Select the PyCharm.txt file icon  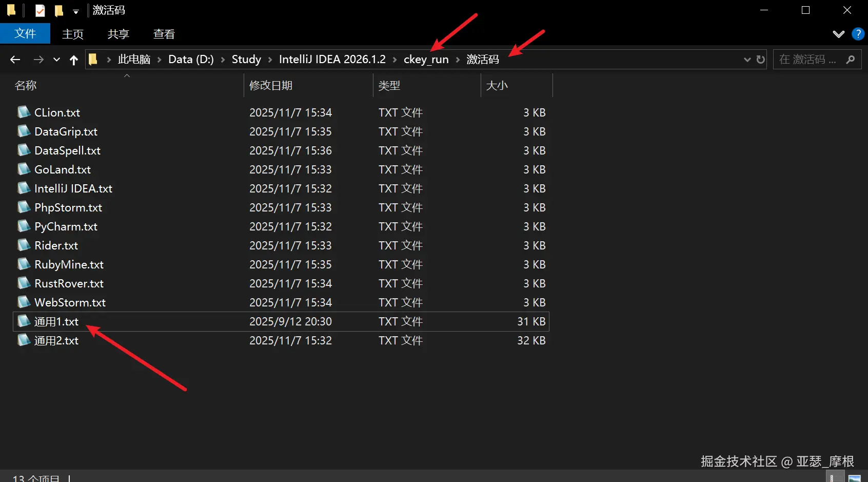click(24, 226)
